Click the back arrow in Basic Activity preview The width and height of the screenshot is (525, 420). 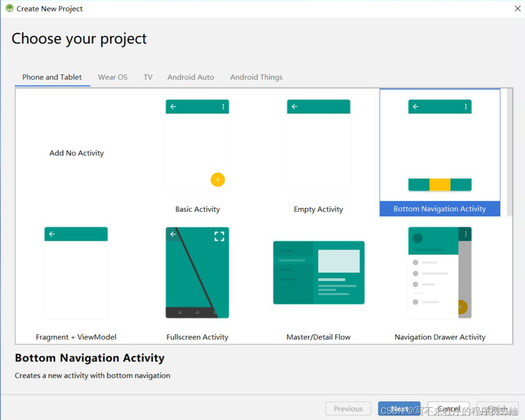click(x=173, y=106)
